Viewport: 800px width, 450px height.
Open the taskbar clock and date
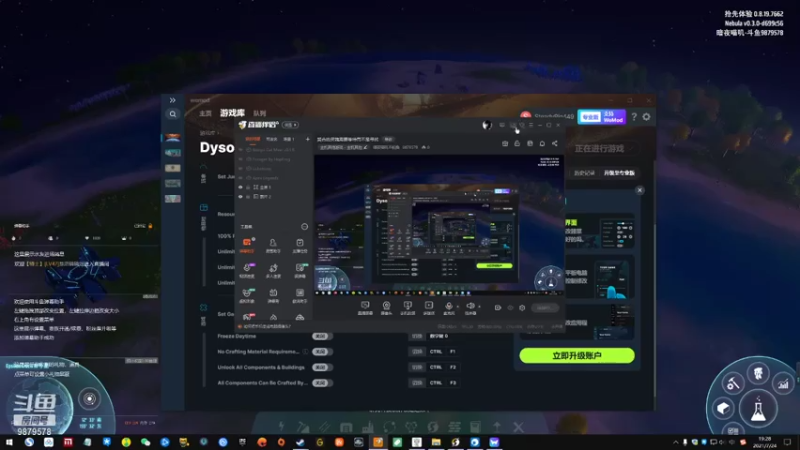764,442
